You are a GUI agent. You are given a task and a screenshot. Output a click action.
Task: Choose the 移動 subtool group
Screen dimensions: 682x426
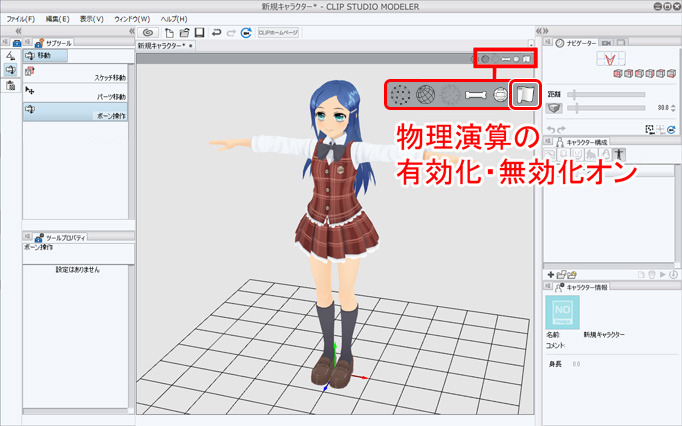pos(45,56)
